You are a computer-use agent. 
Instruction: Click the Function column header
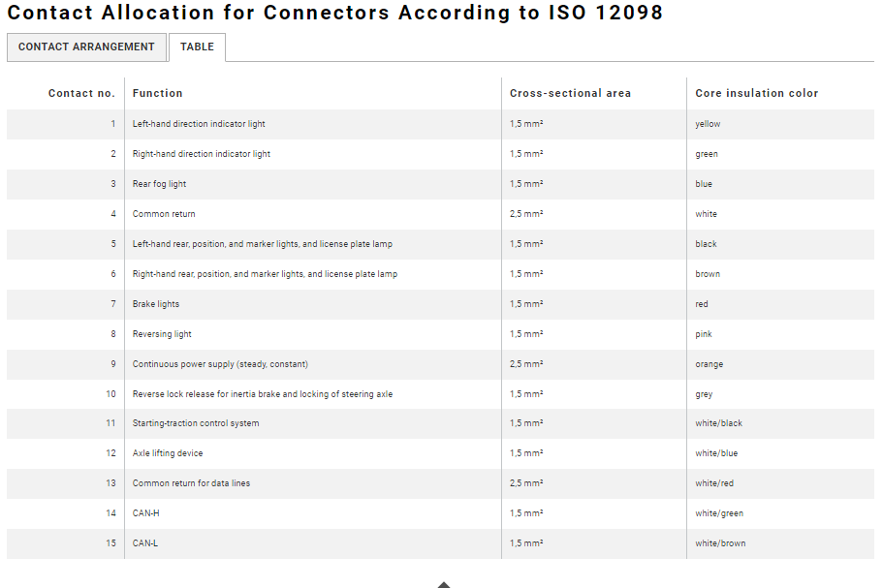click(x=157, y=93)
